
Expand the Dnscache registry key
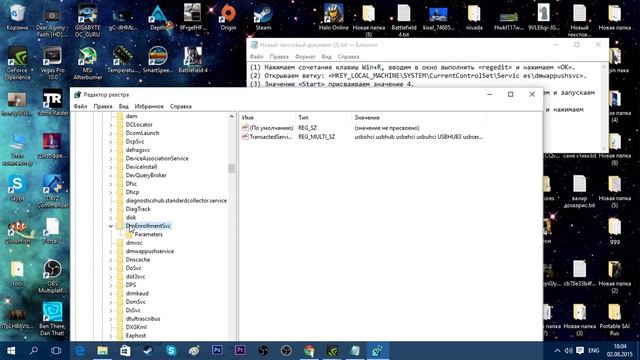click(111, 260)
